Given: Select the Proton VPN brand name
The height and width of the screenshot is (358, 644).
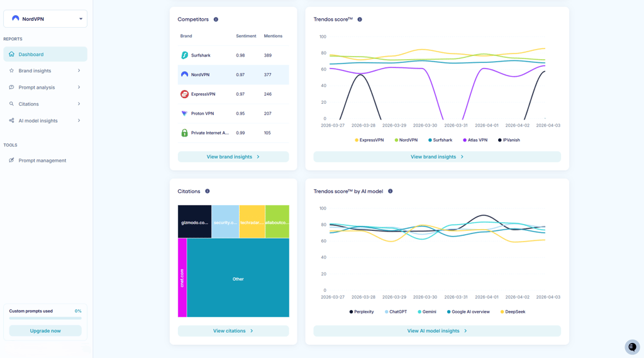Looking at the screenshot, I should point(202,113).
